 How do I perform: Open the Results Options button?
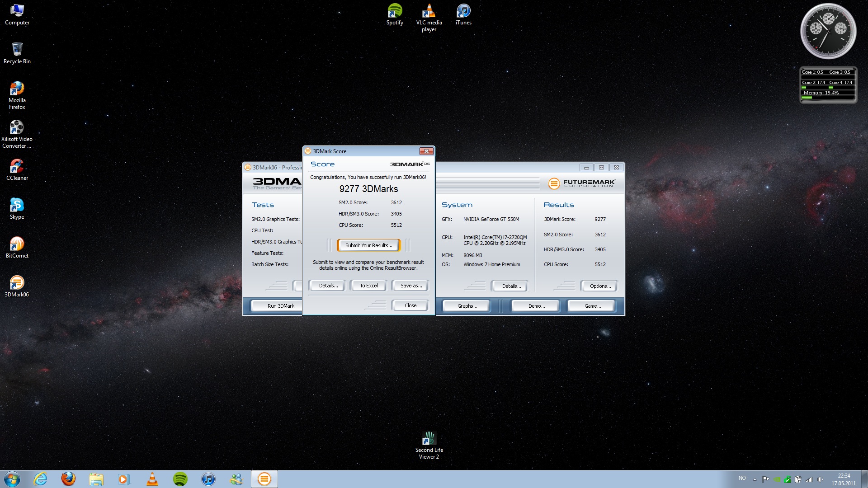coord(600,286)
